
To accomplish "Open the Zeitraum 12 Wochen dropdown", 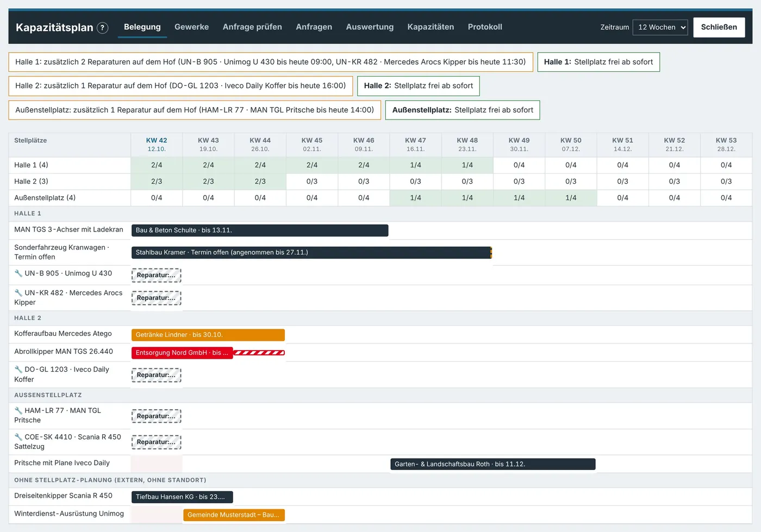I will (660, 27).
